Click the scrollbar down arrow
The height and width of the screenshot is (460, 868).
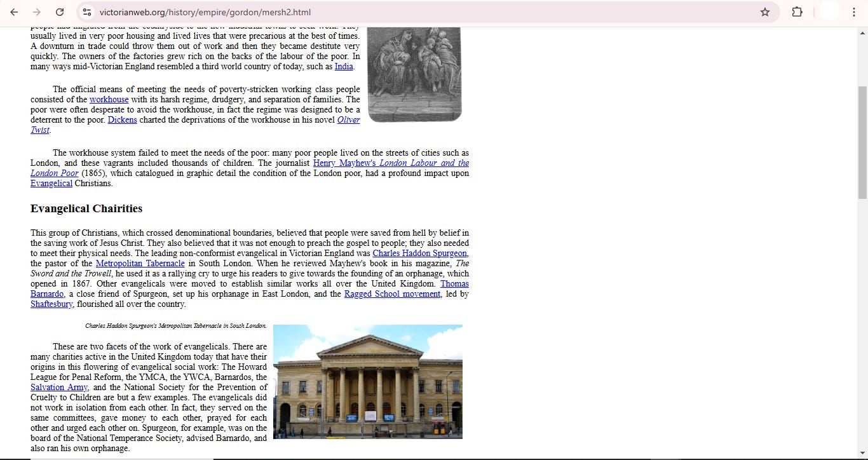point(862,454)
